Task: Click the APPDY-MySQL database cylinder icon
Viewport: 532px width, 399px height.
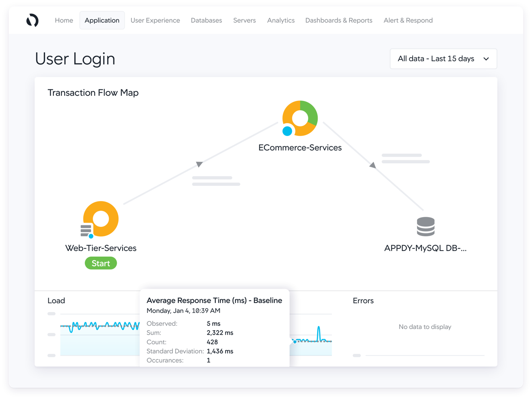Action: [426, 226]
